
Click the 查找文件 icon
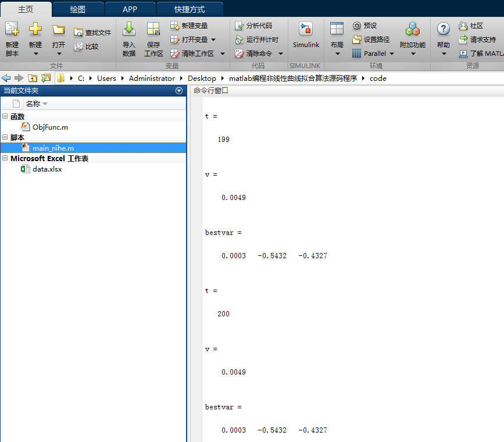pyautogui.click(x=78, y=33)
